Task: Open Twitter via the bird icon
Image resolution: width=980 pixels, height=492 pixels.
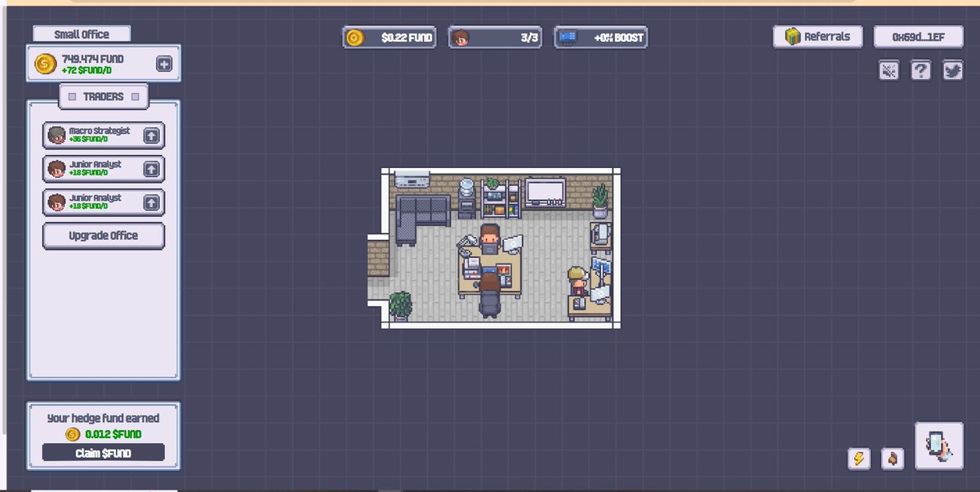Action: (x=952, y=70)
